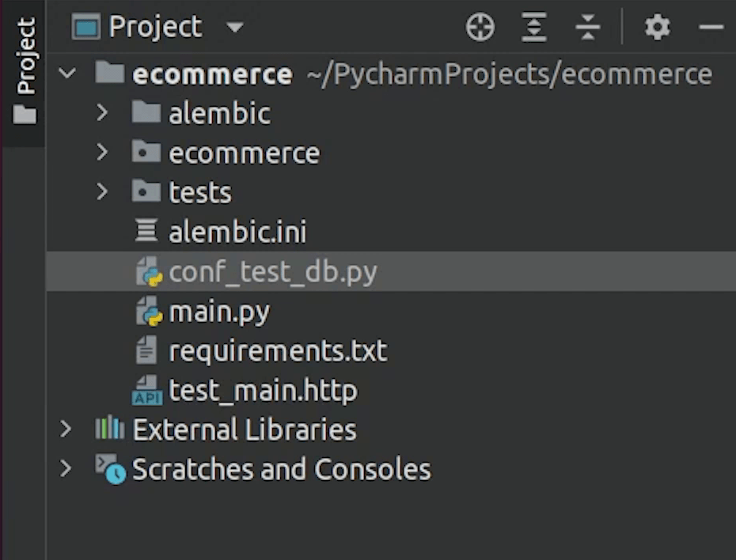The width and height of the screenshot is (736, 560).
Task: Expand Scratches and Consoles chevron
Action: [x=66, y=469]
